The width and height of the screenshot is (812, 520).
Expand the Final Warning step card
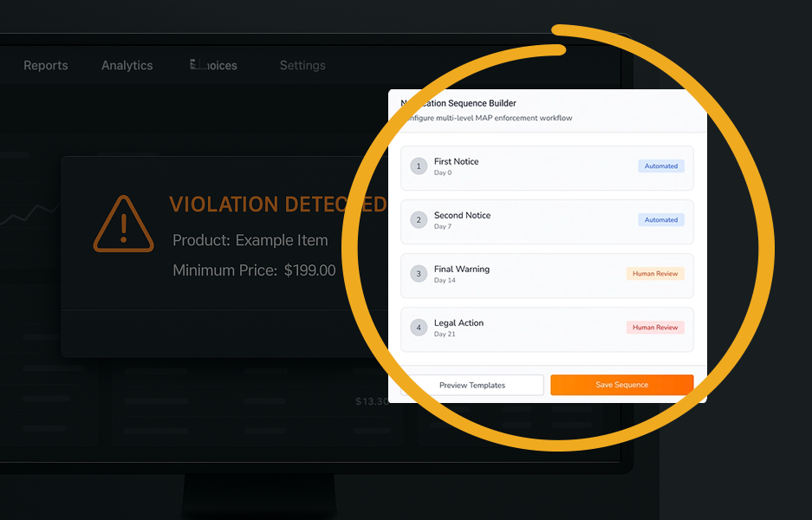click(547, 275)
